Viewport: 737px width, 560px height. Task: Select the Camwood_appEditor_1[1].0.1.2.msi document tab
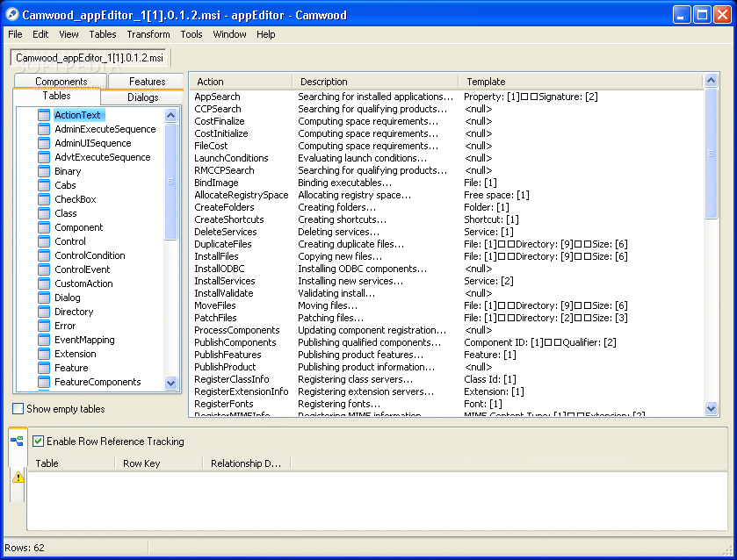(x=90, y=58)
